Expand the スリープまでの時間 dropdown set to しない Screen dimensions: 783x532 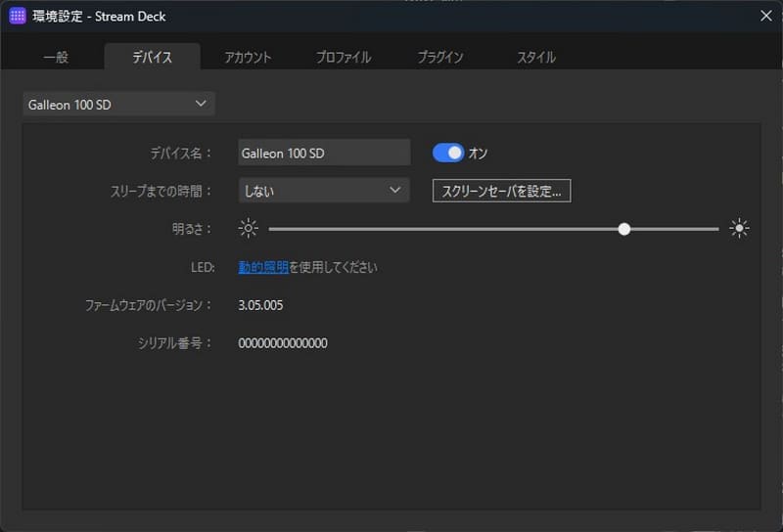click(x=324, y=190)
